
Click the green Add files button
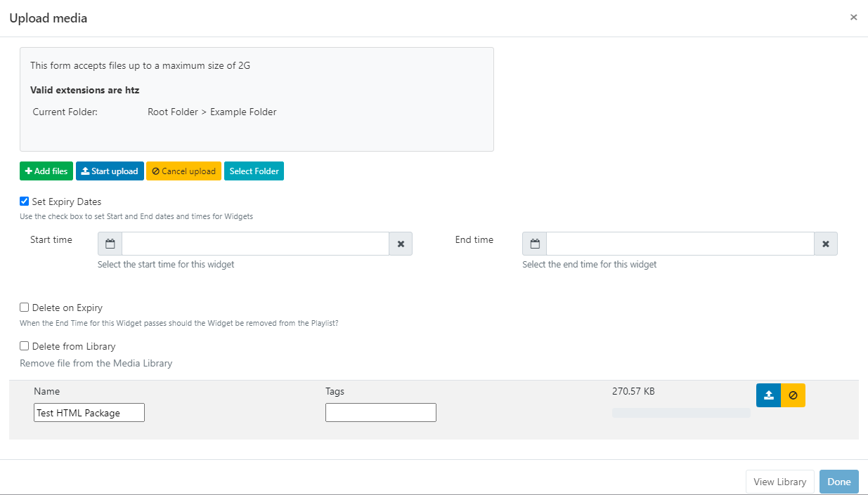coord(46,171)
